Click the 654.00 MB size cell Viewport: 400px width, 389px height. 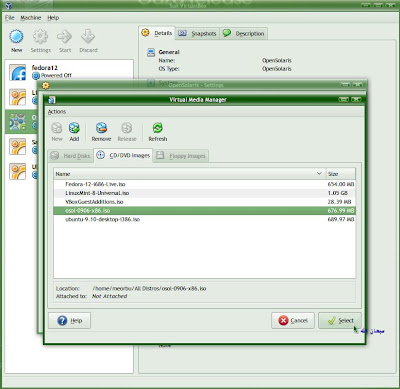[x=341, y=184]
